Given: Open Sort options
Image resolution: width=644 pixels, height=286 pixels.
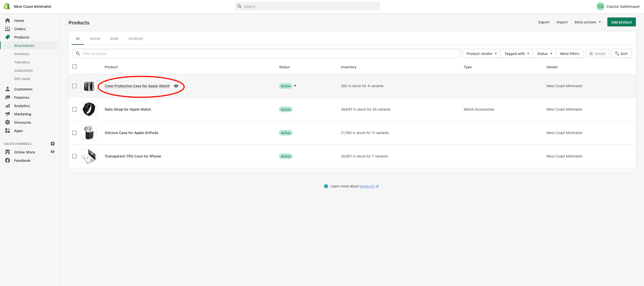Looking at the screenshot, I should coord(621,54).
